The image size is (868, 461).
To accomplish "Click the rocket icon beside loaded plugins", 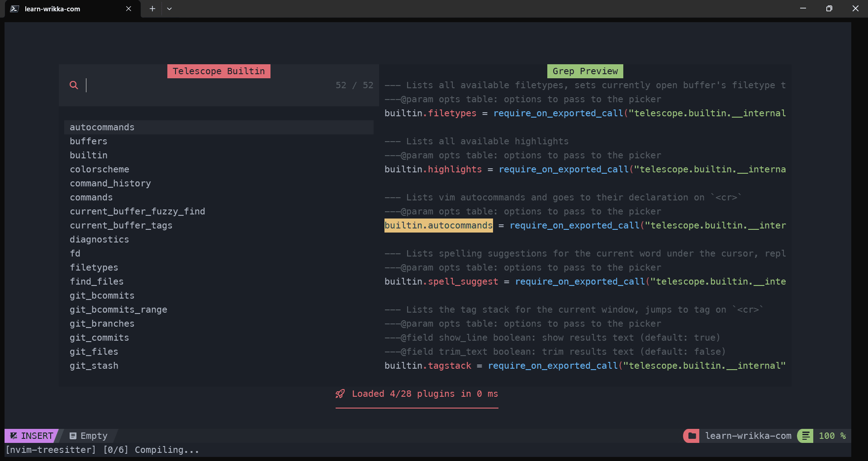I will coord(340,394).
